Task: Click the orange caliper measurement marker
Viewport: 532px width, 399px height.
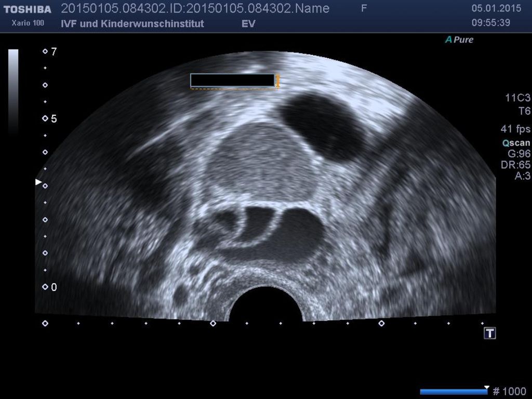Action: point(277,82)
